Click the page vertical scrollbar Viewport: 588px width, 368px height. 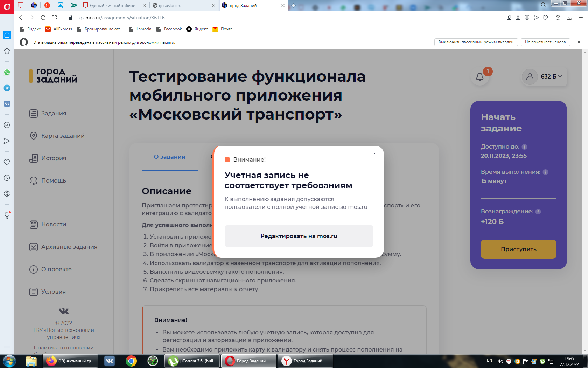coord(585,202)
